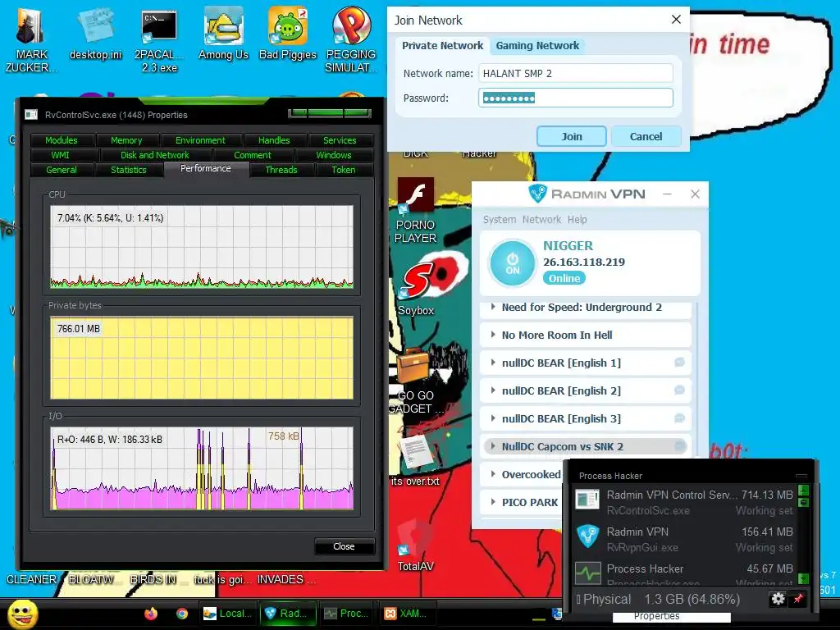Screen dimensions: 840x630
Task: Select the 2PACAL 2.3.exe desktop icon
Action: [x=159, y=40]
